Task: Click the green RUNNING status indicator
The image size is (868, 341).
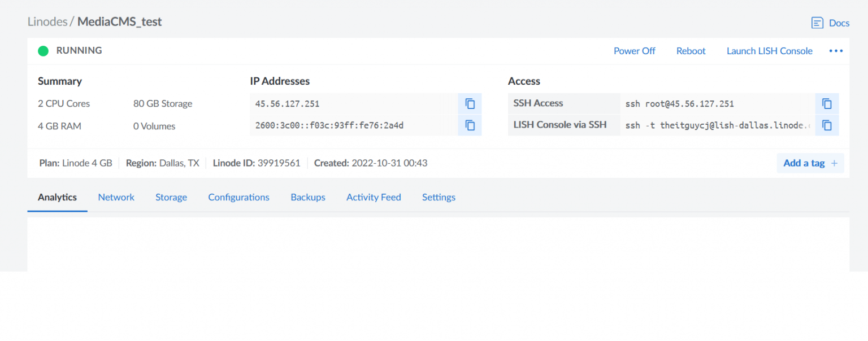Action: point(43,51)
